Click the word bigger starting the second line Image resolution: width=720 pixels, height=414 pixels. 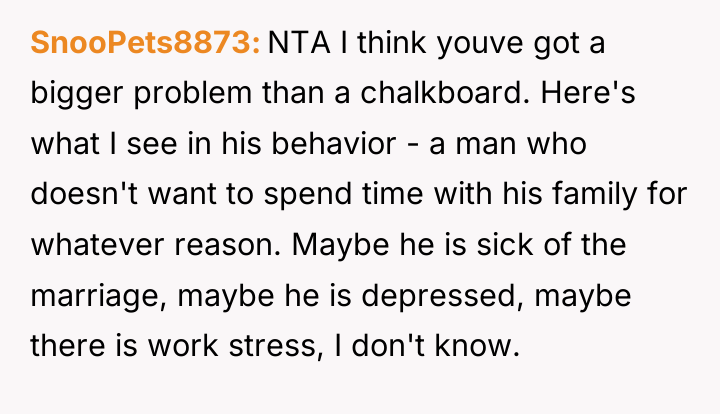click(77, 94)
